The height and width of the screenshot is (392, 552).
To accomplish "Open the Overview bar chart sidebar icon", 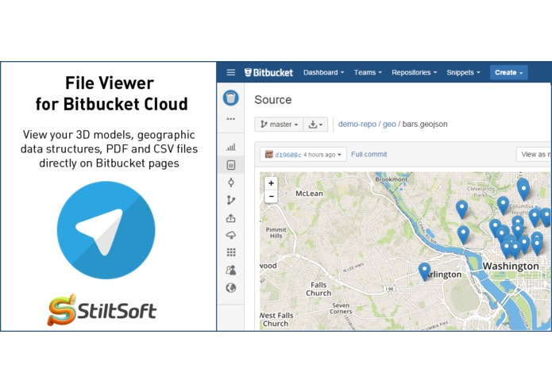I will (231, 147).
